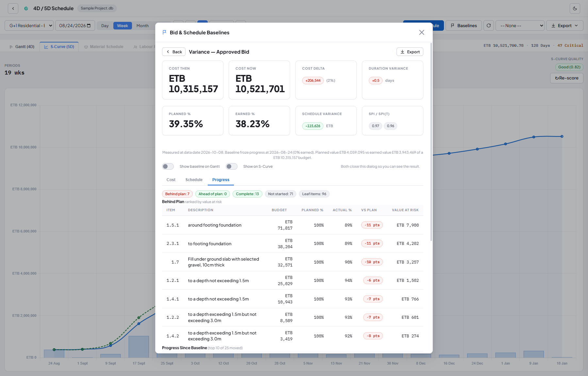Image resolution: width=588 pixels, height=376 pixels.
Task: Click the +206,544 cost delta badge
Action: click(x=313, y=80)
